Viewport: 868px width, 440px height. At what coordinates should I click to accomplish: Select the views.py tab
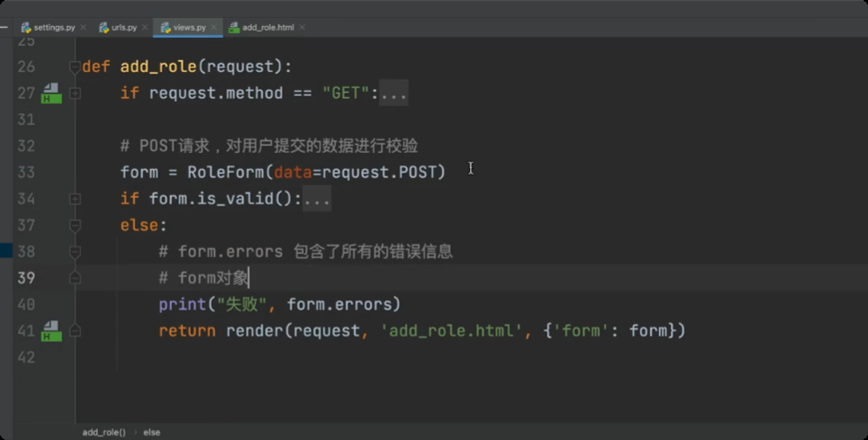click(189, 27)
